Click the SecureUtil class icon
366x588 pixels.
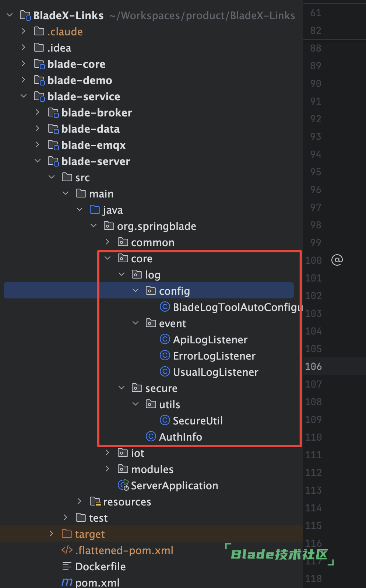coord(165,420)
